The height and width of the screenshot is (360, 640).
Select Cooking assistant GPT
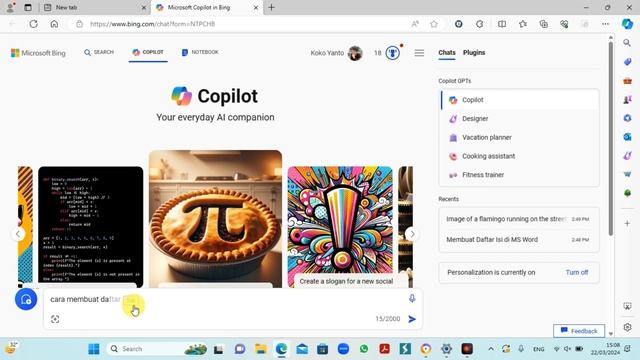coord(519,156)
